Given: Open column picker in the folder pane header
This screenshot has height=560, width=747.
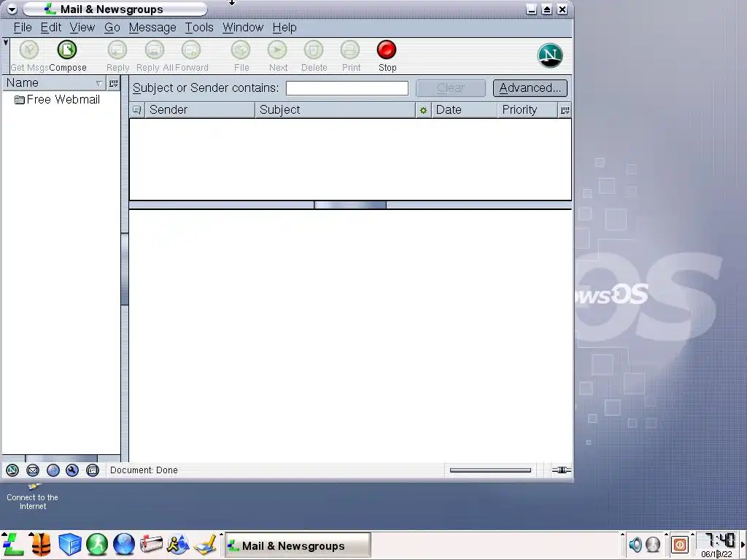Looking at the screenshot, I should 113,83.
